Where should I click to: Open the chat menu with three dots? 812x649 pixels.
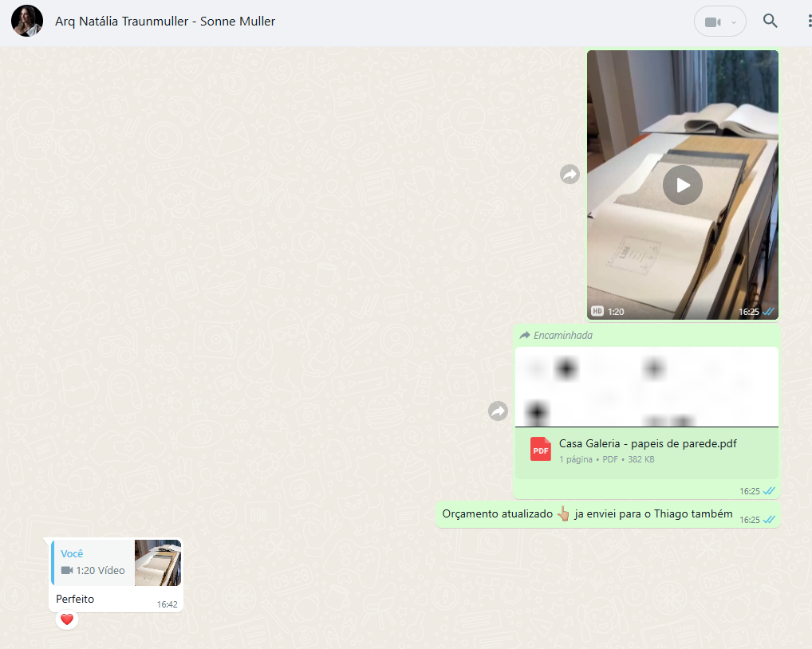click(810, 22)
